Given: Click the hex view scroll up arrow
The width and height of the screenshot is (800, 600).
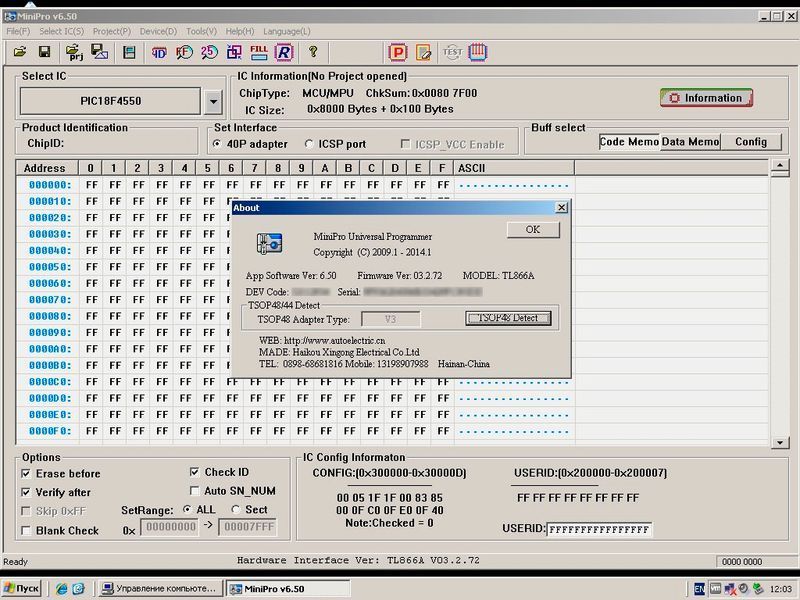Looking at the screenshot, I should click(x=780, y=165).
